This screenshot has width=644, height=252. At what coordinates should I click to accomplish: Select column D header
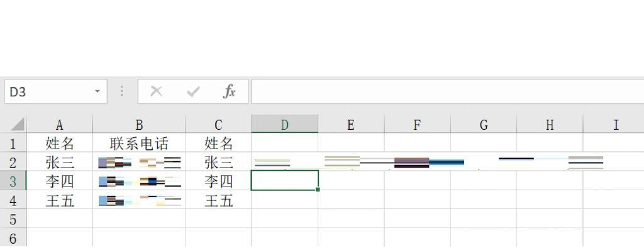(284, 125)
